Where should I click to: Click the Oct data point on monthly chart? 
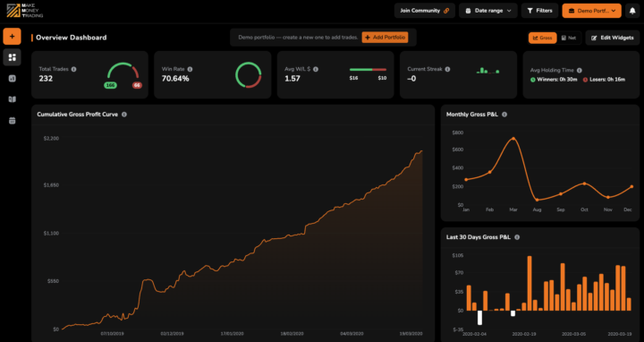point(584,184)
